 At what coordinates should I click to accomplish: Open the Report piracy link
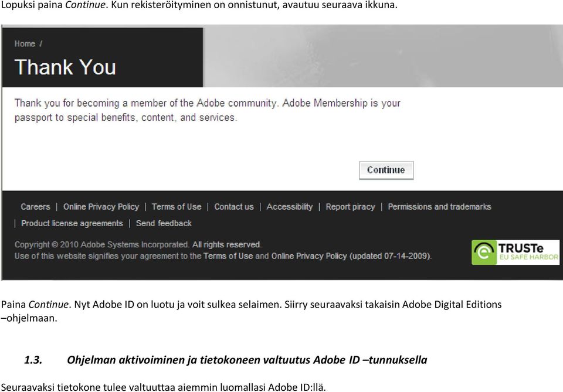point(351,207)
